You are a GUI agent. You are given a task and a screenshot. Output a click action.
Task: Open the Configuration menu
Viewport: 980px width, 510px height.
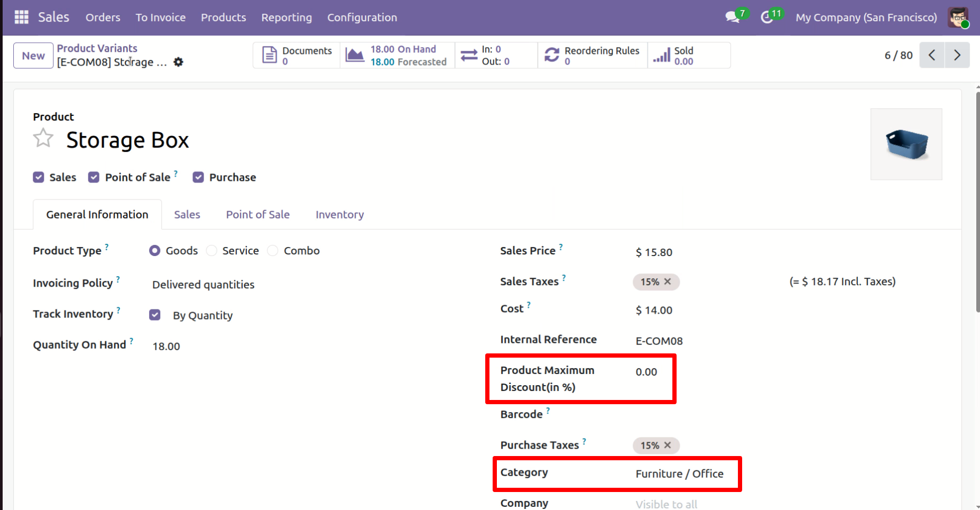click(x=362, y=17)
